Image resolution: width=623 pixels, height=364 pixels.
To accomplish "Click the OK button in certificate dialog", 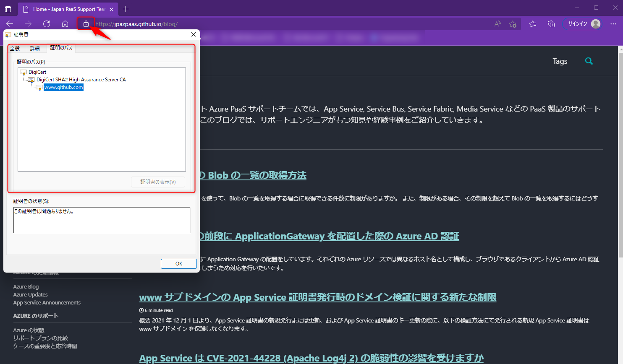I will point(178,264).
